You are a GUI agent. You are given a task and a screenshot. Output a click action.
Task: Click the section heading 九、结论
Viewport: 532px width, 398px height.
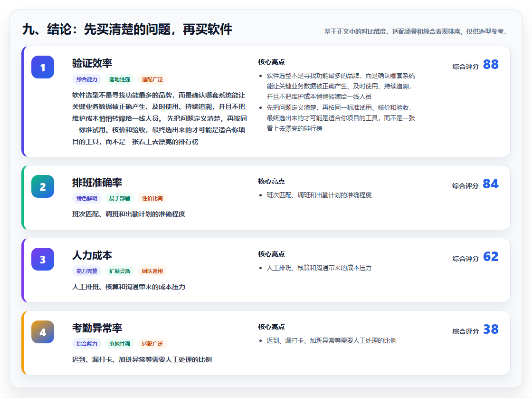[127, 29]
